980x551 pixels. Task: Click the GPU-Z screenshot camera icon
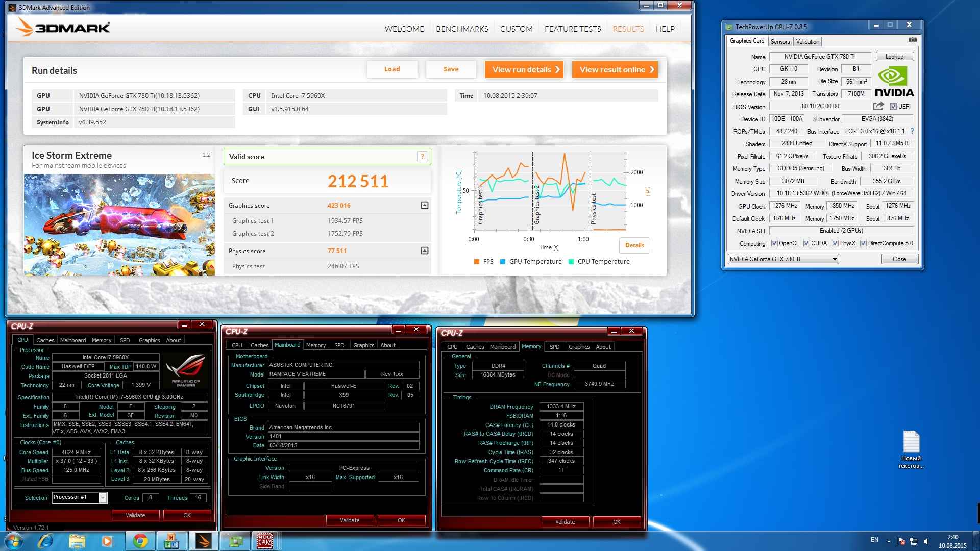click(912, 40)
